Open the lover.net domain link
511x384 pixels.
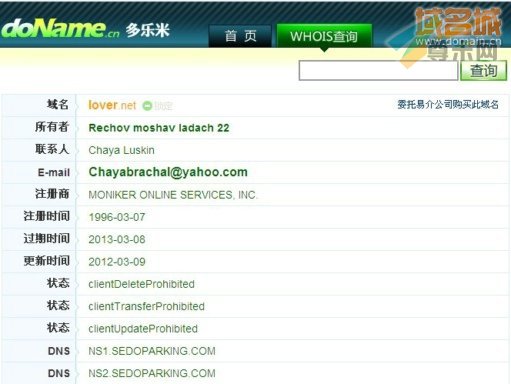[112, 105]
